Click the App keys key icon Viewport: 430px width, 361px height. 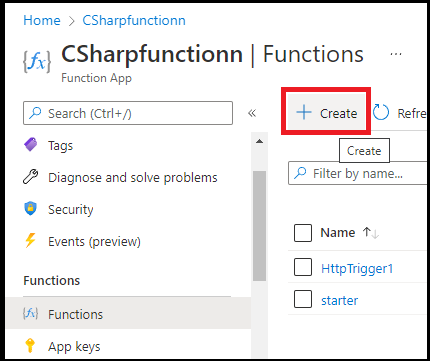click(x=30, y=345)
